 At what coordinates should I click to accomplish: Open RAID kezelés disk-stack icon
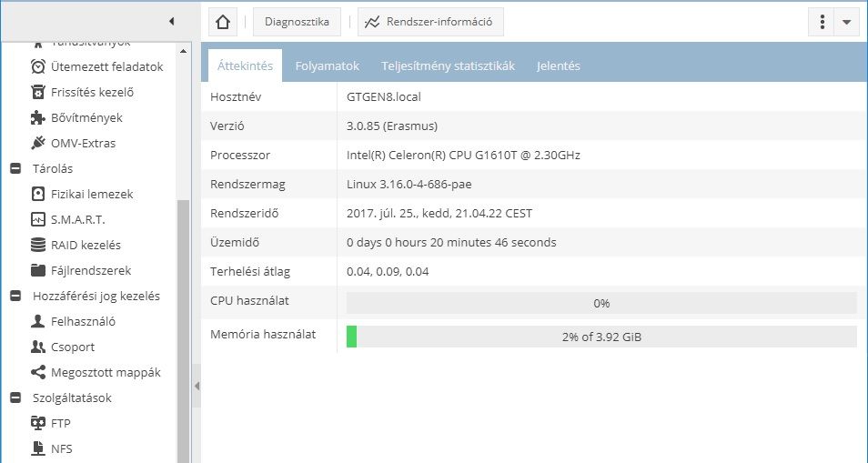point(38,245)
